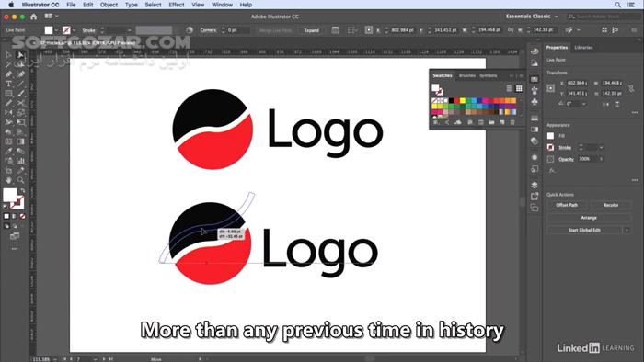Swap fill and stroke arrow icon
Image resolution: width=644 pixels, height=362 pixels.
point(23,190)
